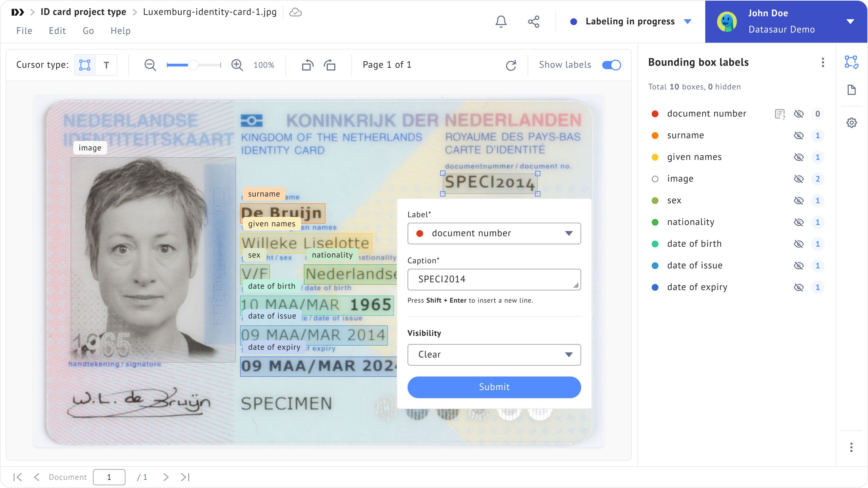Toggle the Show labels switch
This screenshot has width=868, height=488.
coord(611,65)
